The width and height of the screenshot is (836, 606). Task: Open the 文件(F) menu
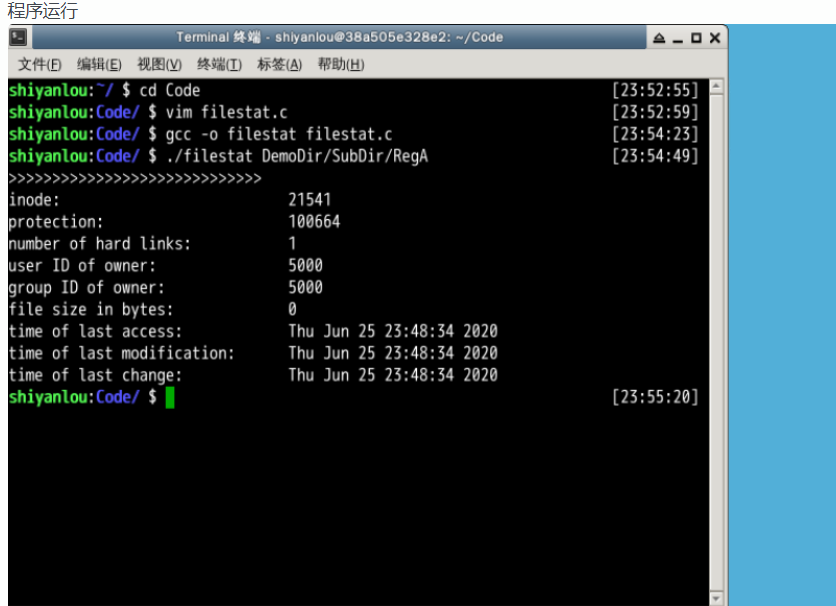pyautogui.click(x=39, y=64)
